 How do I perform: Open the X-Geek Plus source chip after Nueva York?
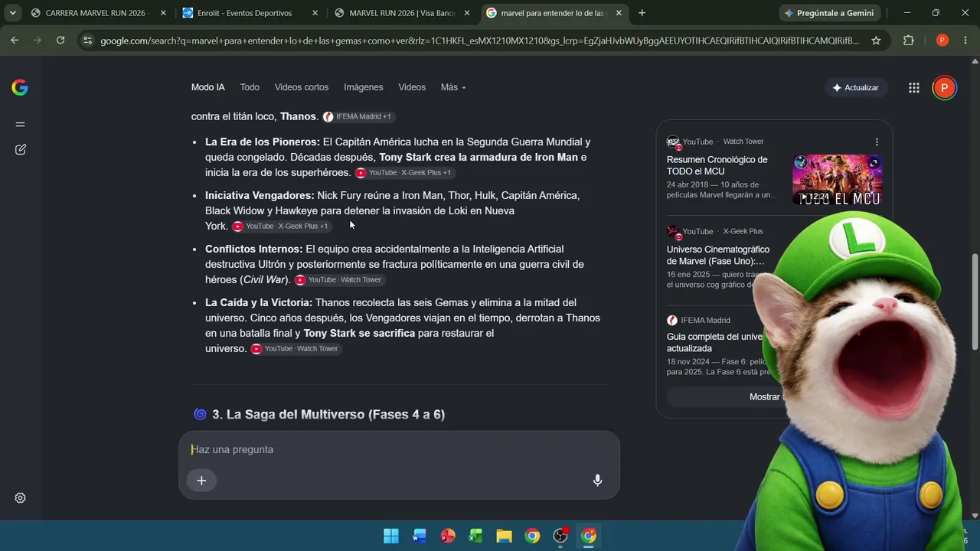coord(282,227)
